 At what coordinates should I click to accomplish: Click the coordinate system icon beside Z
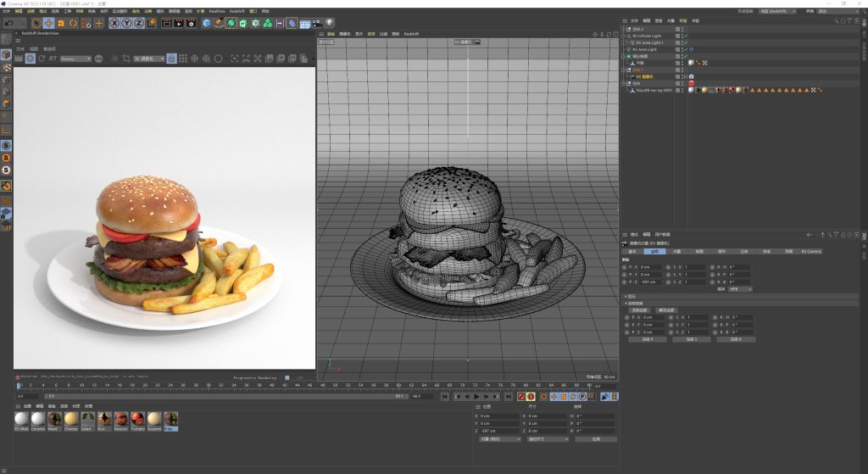coord(151,23)
